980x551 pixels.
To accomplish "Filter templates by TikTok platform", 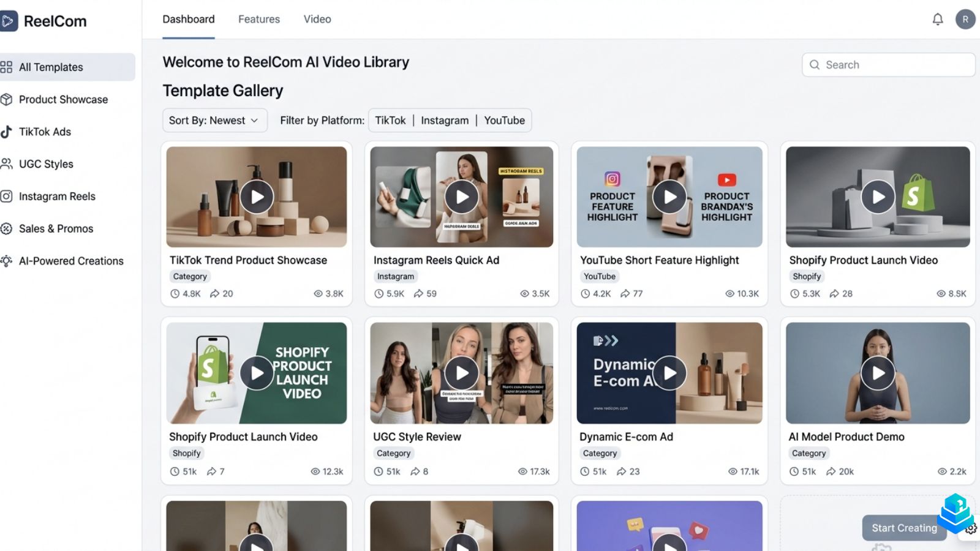I will 390,121.
